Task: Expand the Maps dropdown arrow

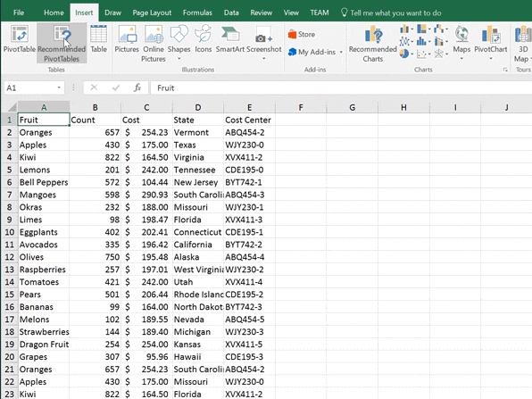Action: pos(461,59)
